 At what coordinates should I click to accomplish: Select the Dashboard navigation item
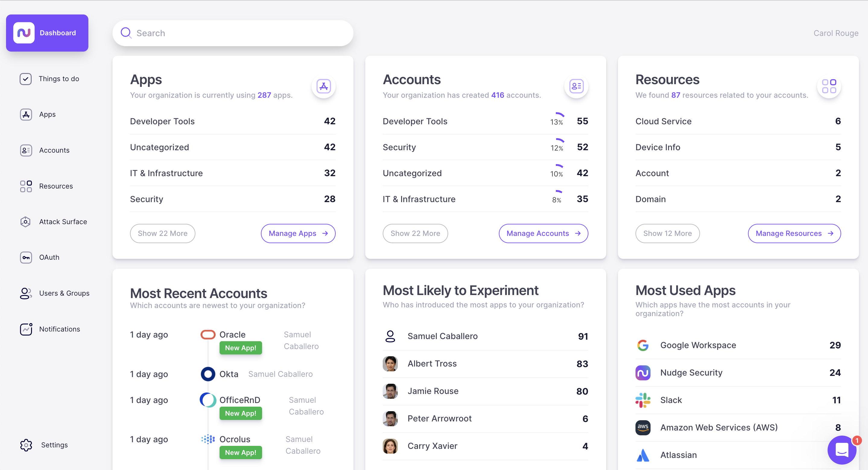click(47, 33)
